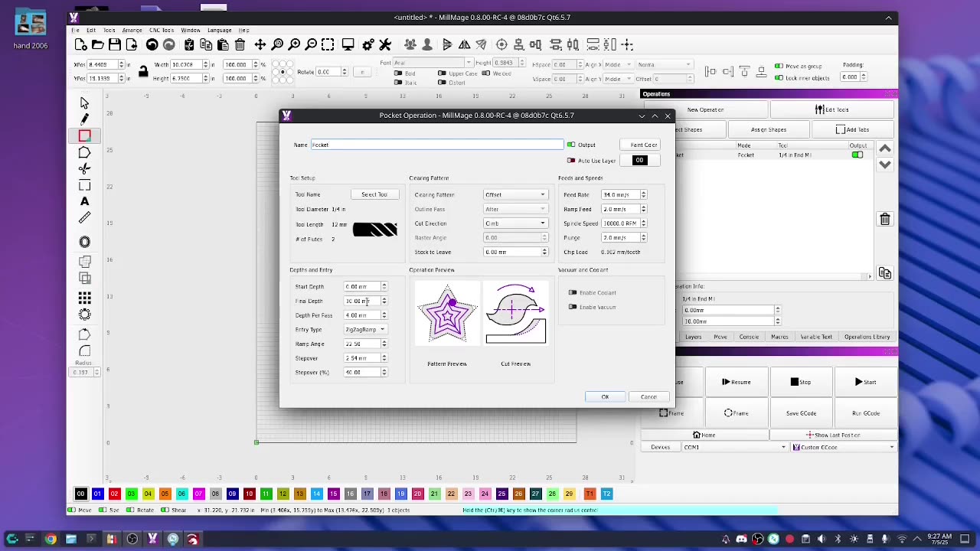Screen dimensions: 980x551
Task: Click Cancel in Pocket Operation dialog
Action: point(648,396)
